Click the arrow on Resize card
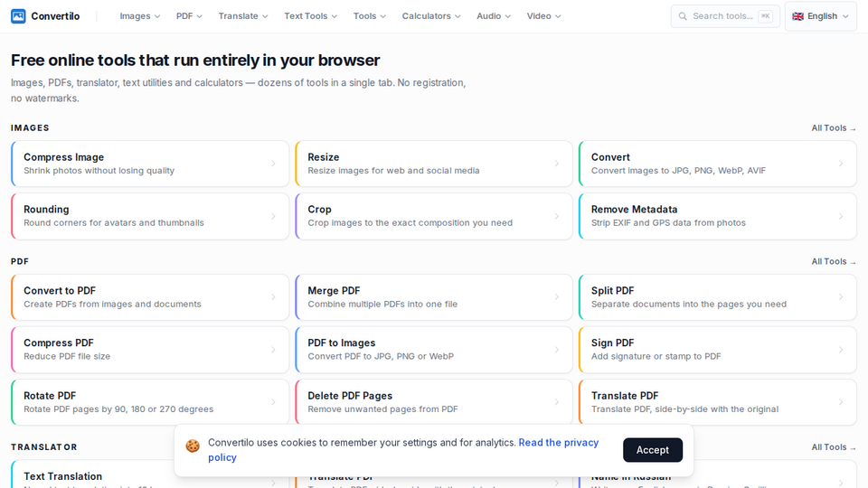The height and width of the screenshot is (488, 868). coord(557,164)
